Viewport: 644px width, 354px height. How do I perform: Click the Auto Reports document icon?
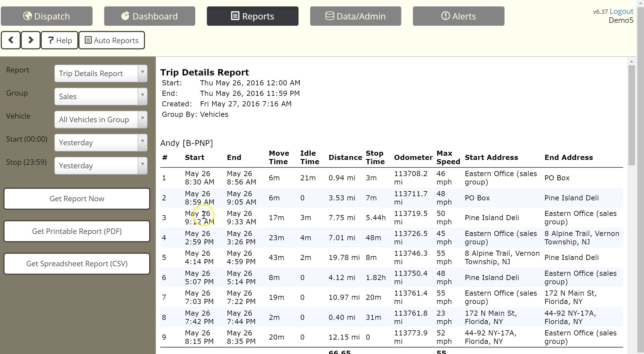88,40
